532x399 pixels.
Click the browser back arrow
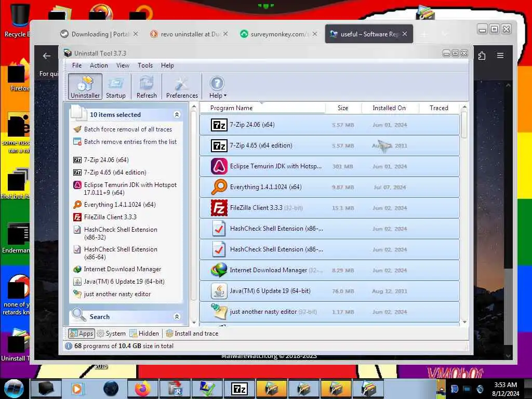(46, 56)
